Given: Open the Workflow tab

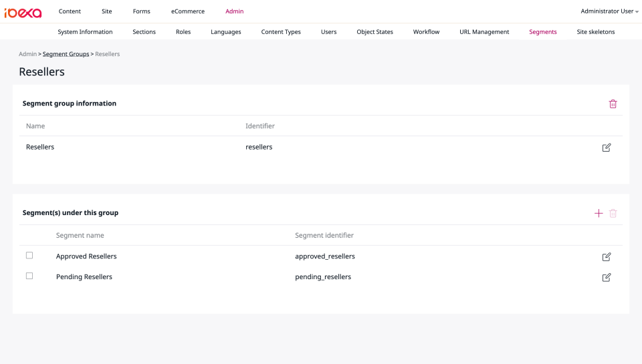Looking at the screenshot, I should click(426, 32).
